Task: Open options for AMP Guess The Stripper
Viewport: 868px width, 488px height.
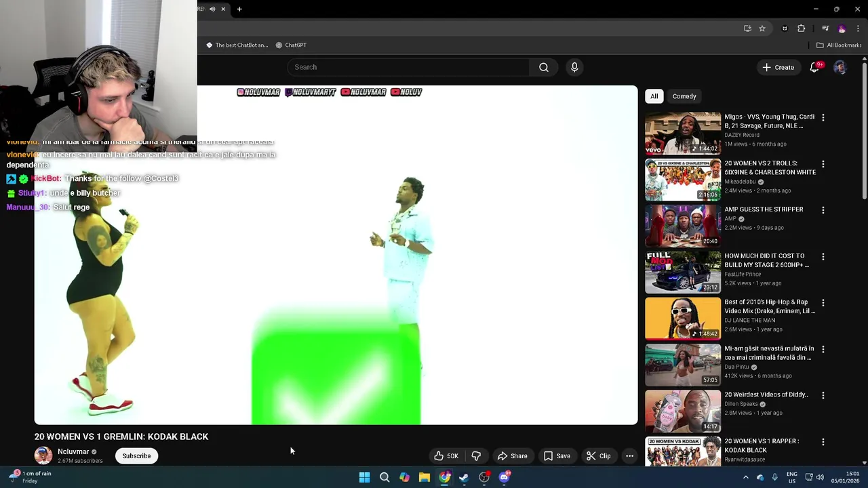Action: tap(823, 210)
